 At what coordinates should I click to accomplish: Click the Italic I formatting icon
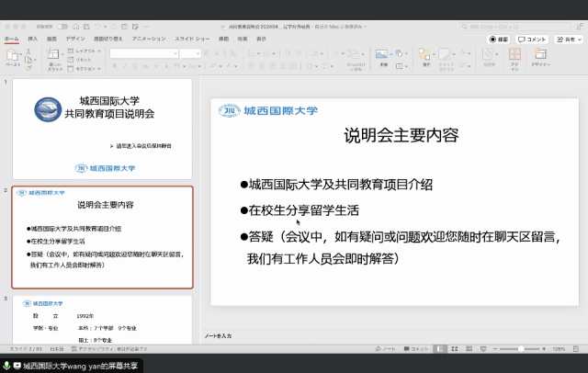tap(125, 66)
